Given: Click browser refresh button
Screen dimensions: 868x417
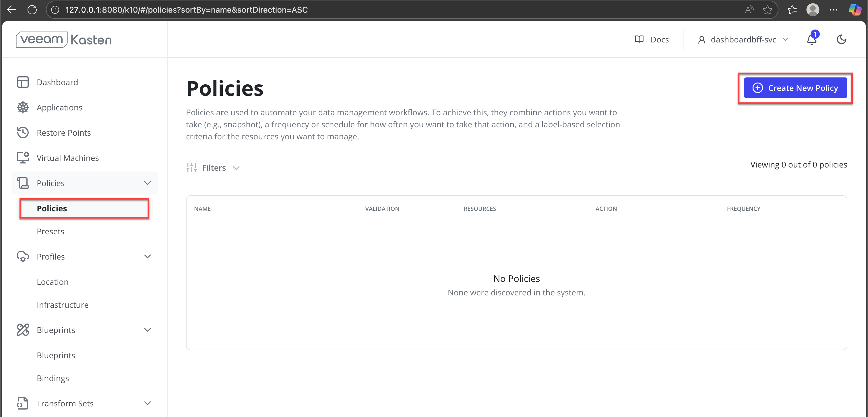Looking at the screenshot, I should (32, 10).
